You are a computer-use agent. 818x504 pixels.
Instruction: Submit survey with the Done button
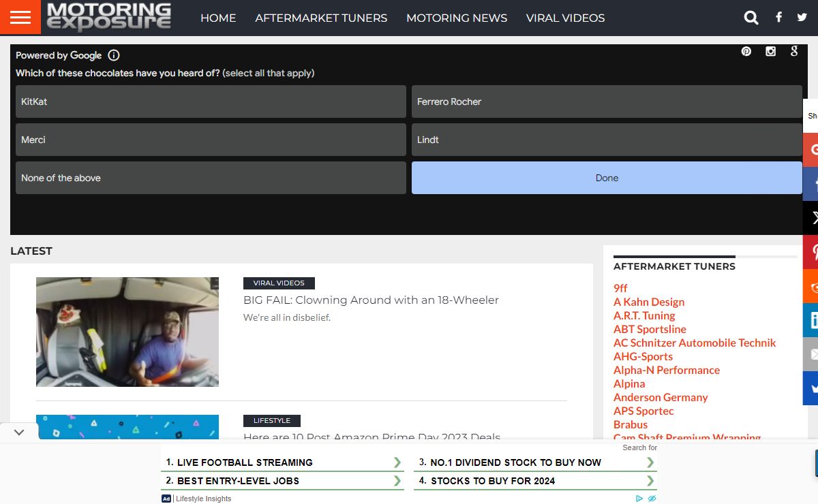pyautogui.click(x=607, y=178)
